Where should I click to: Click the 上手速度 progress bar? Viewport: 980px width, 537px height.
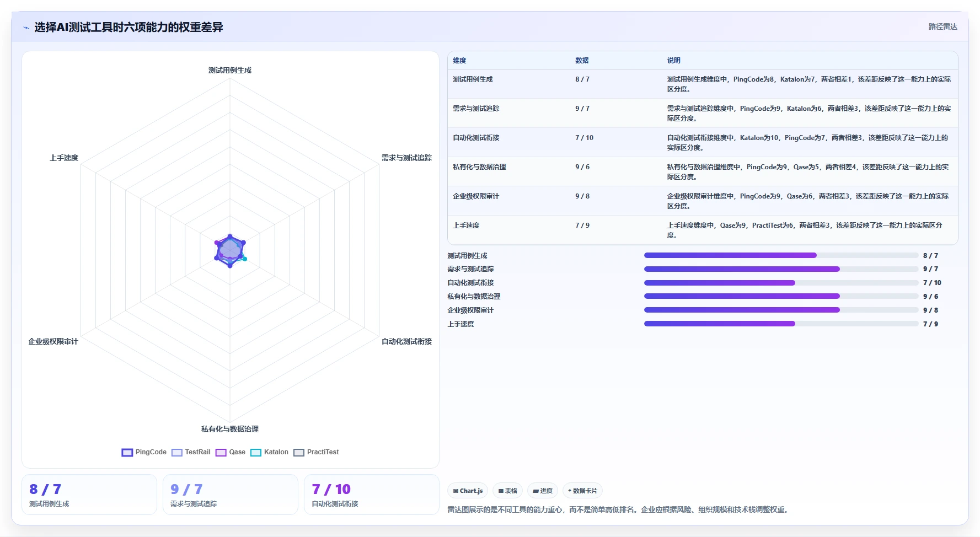781,324
